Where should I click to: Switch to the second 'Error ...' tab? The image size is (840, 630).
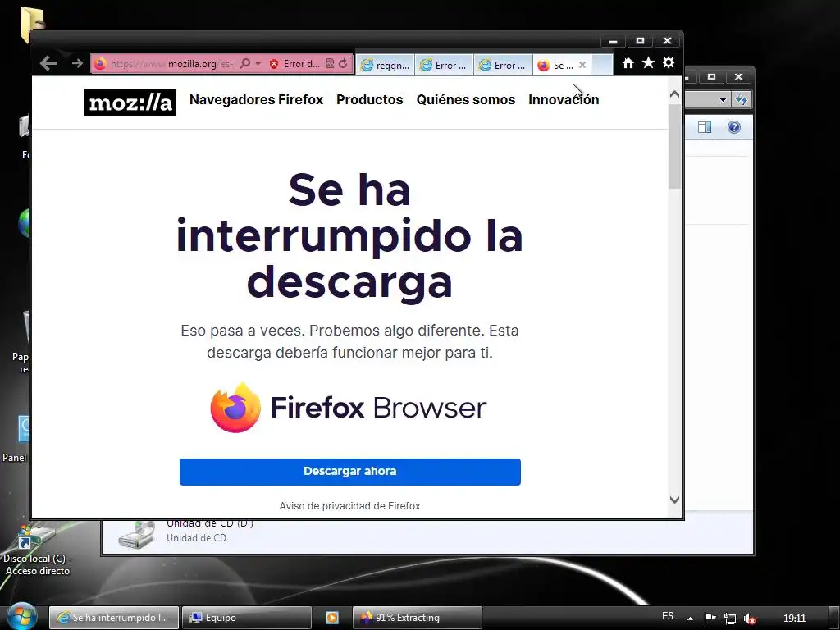[x=503, y=66]
